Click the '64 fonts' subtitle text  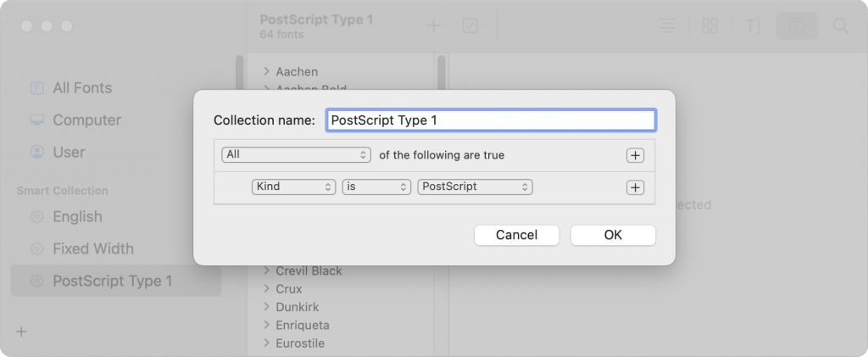pos(281,34)
